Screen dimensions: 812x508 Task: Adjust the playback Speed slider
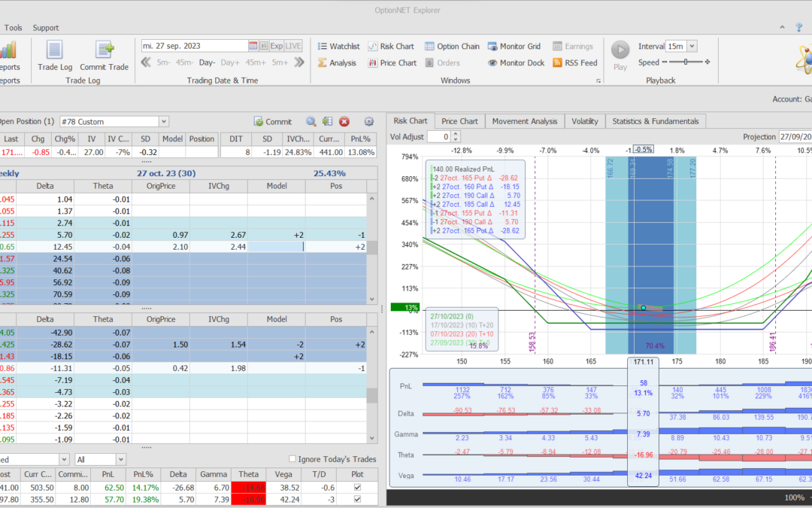[685, 62]
